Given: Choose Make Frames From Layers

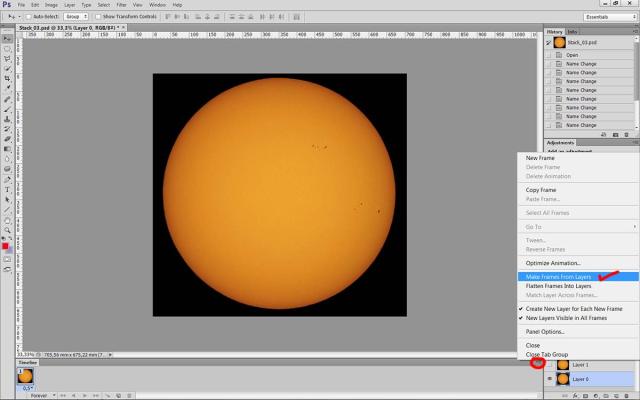Looking at the screenshot, I should [x=559, y=276].
